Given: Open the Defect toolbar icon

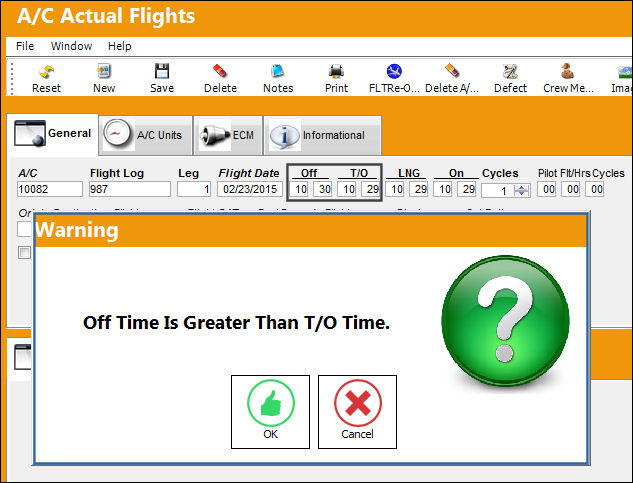Looking at the screenshot, I should click(x=510, y=78).
